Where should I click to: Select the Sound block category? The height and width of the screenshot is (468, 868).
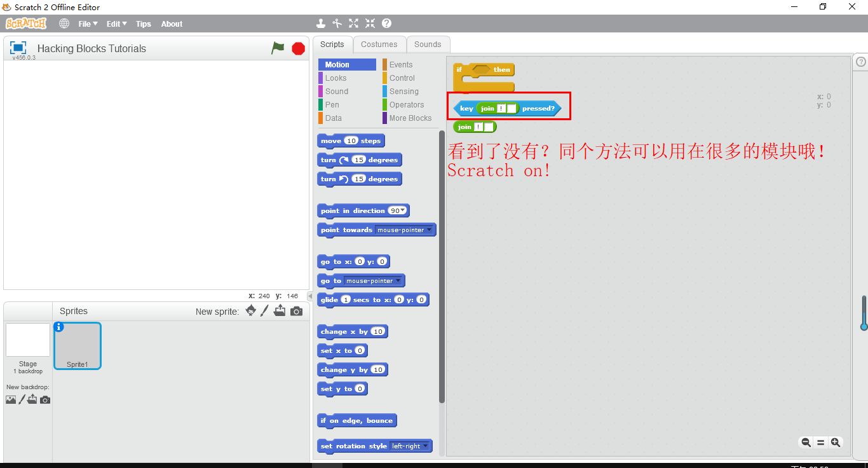(347, 92)
